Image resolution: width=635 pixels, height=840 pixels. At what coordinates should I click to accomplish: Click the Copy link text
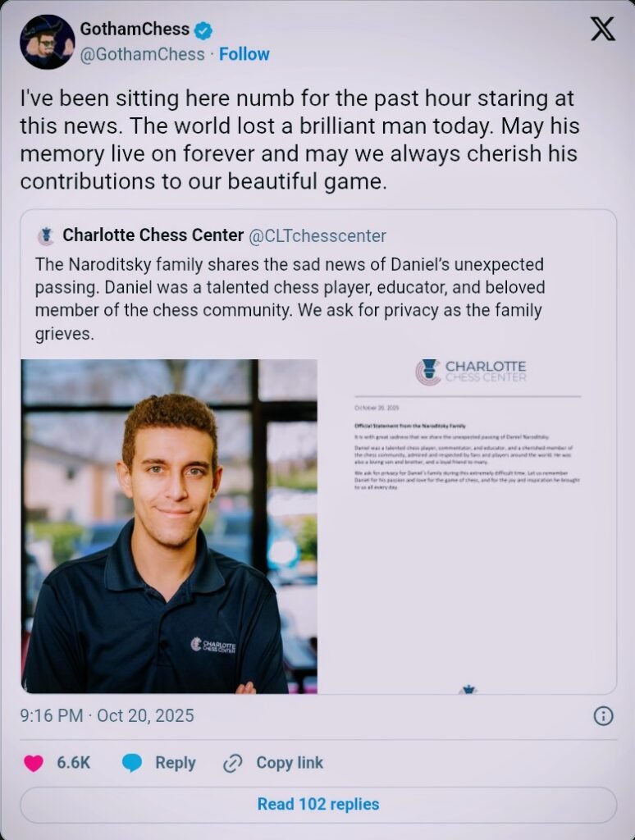(290, 763)
